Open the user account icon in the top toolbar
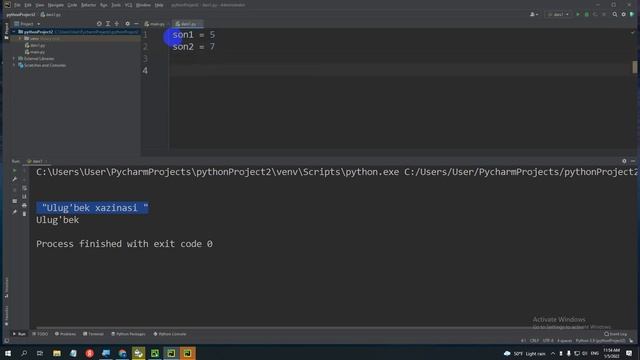 (x=533, y=14)
